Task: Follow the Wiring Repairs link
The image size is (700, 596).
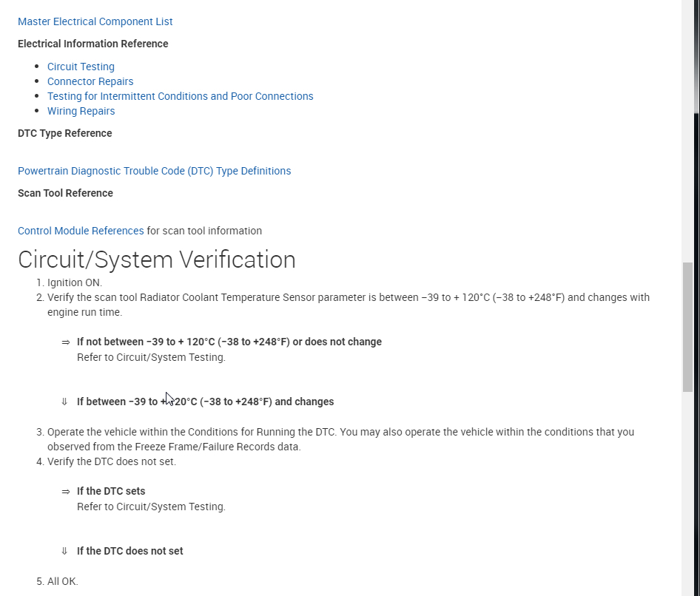Action: point(81,111)
